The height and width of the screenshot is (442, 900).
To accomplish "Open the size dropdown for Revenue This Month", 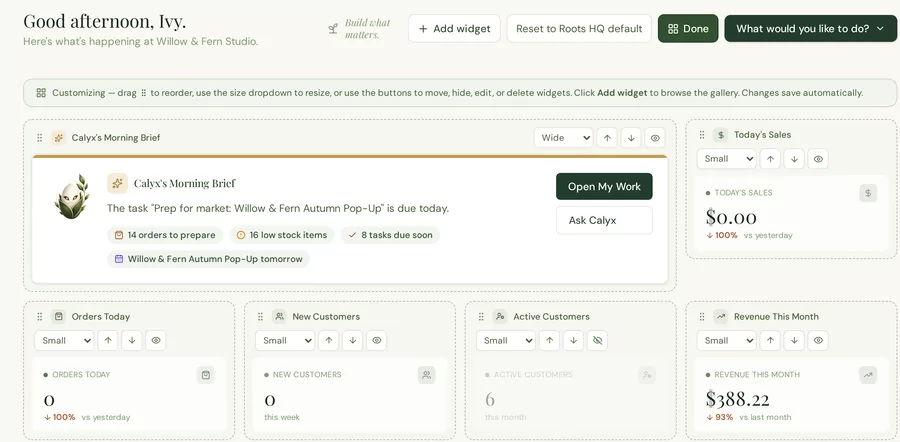I will [727, 340].
